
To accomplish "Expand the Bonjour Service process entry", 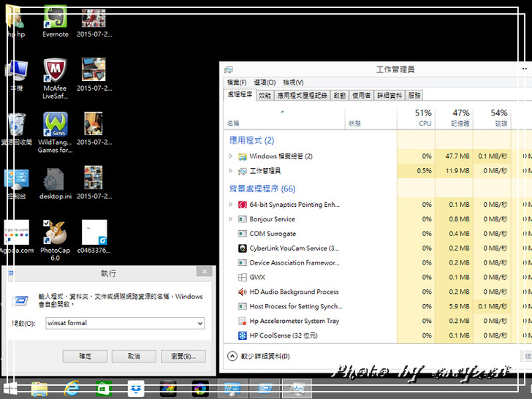I will pos(231,219).
